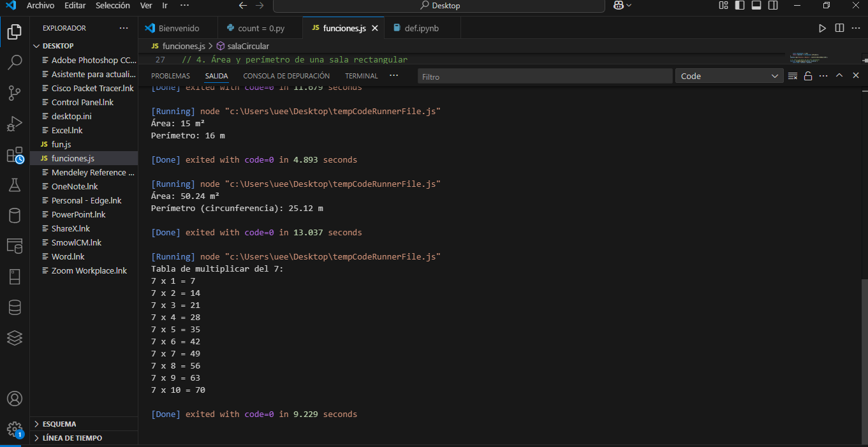
Task: Open Run and Debug bug icon
Action: (x=14, y=124)
